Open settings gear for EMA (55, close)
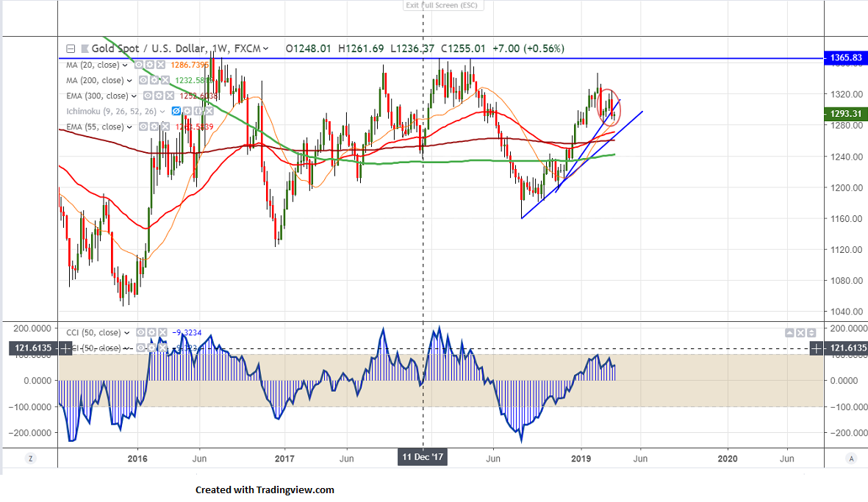This screenshot has width=868, height=502. coord(154,126)
